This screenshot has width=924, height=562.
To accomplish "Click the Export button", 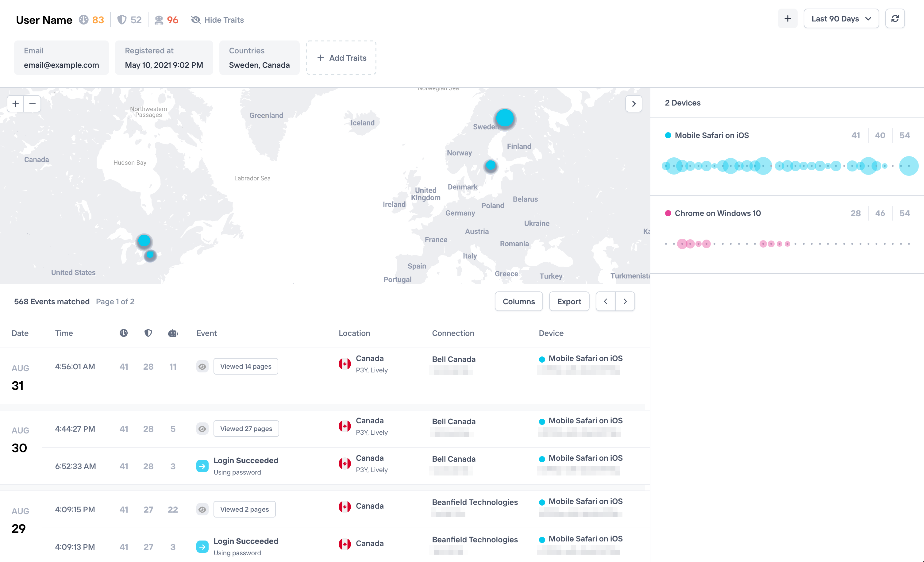I will point(569,302).
